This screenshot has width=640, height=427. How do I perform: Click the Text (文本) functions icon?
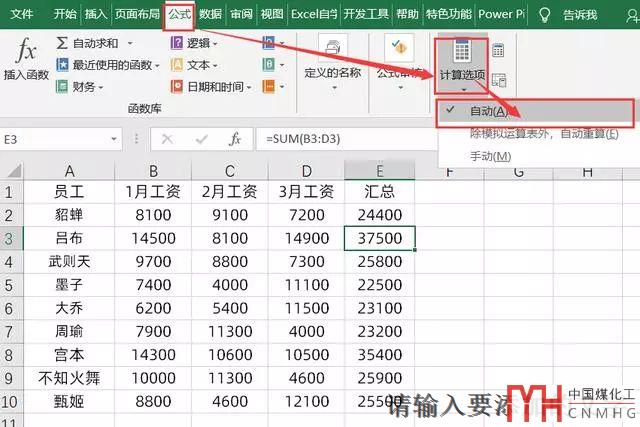[177, 65]
